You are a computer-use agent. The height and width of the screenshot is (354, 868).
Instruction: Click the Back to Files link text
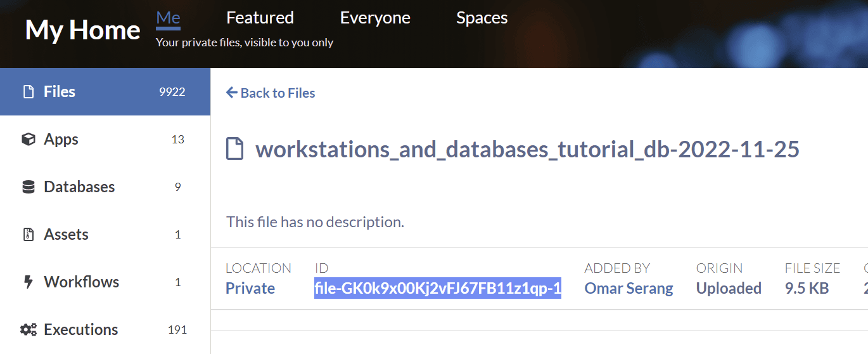click(x=278, y=93)
